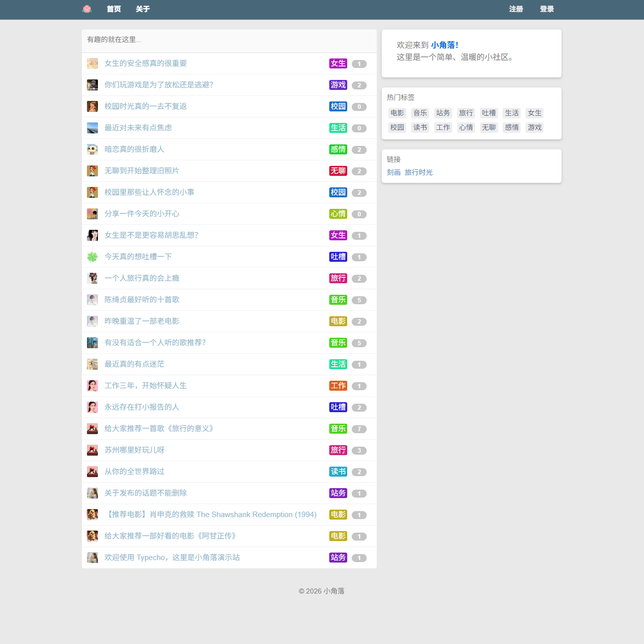Click the 注册 button in header
644x644 pixels.
pos(516,9)
